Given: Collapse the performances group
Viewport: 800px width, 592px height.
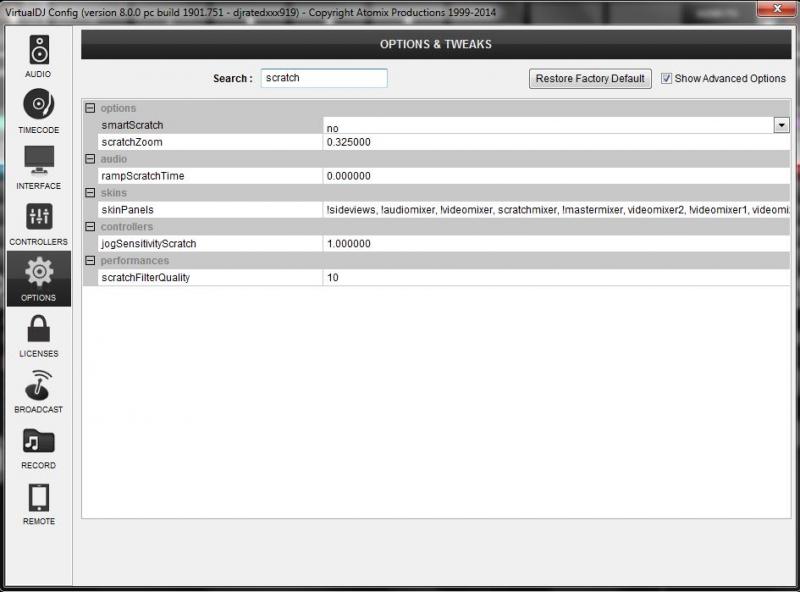Looking at the screenshot, I should pos(90,260).
